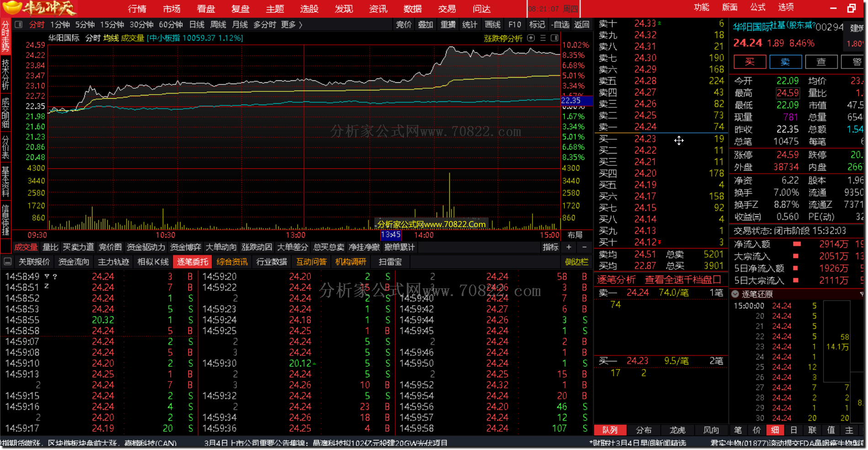Open the 布局 layout selector
The width and height of the screenshot is (868, 450).
(x=575, y=235)
